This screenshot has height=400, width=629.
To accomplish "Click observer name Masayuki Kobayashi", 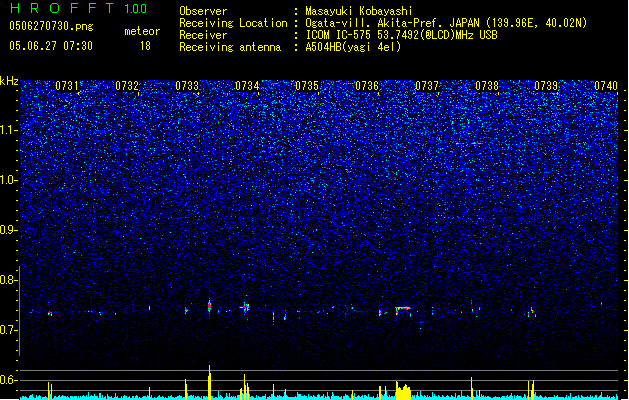I will coord(359,11).
